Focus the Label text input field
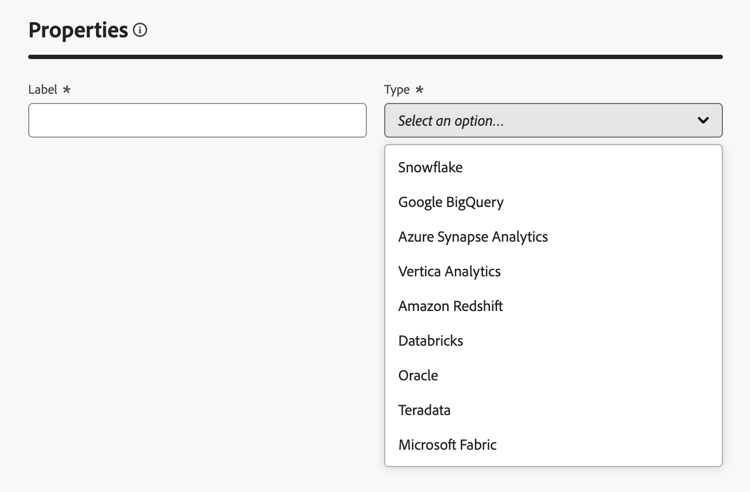The image size is (750, 492). 197,121
